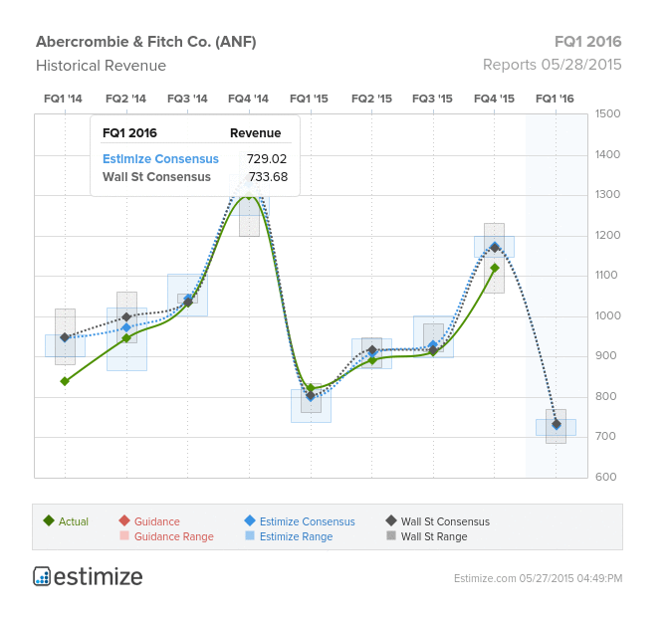Image resolution: width=672 pixels, height=617 pixels.
Task: Click the FQ3 '14 consensus data point
Action: [188, 302]
